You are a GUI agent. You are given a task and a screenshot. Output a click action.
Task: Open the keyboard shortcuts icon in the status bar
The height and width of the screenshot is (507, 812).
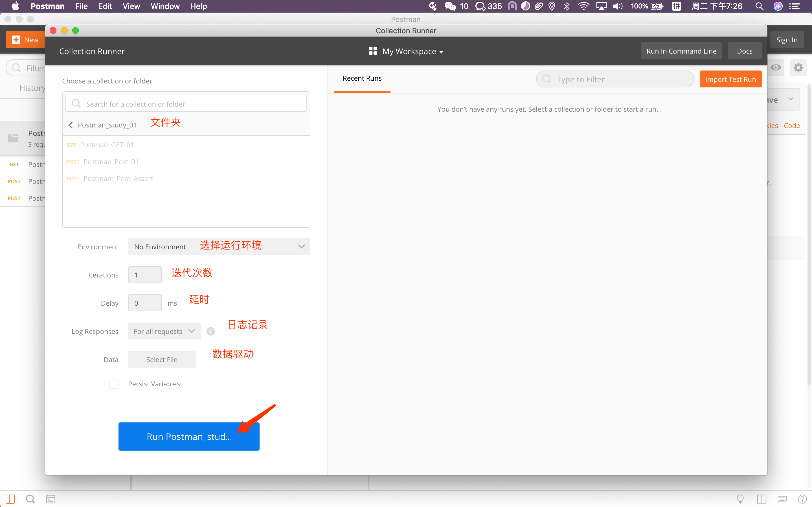(x=782, y=499)
